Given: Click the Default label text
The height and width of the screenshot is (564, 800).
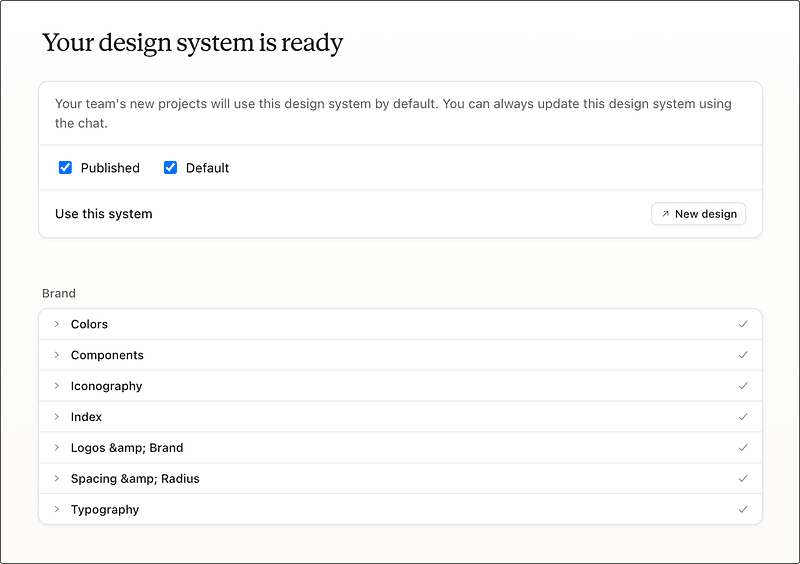Looking at the screenshot, I should [x=207, y=168].
